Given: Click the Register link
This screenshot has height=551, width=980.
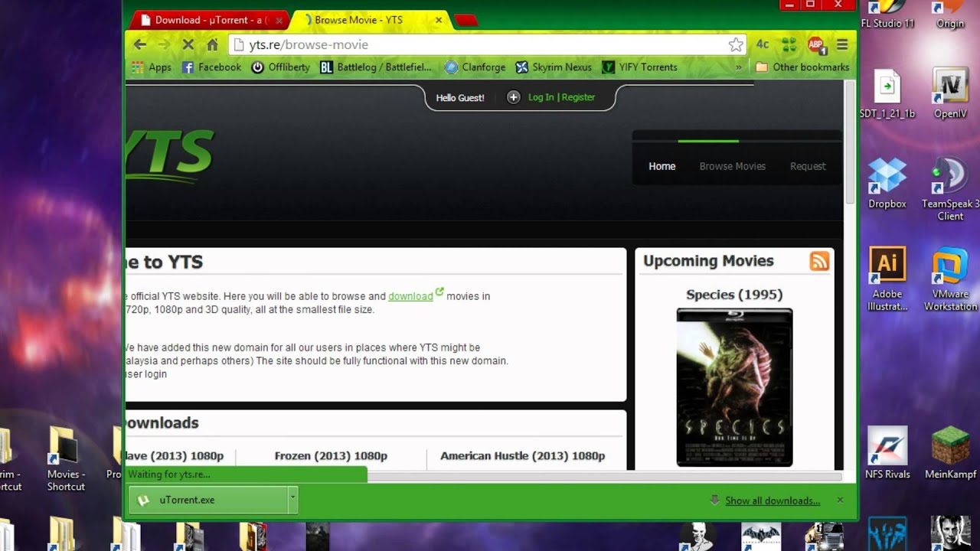Looking at the screenshot, I should pos(578,97).
